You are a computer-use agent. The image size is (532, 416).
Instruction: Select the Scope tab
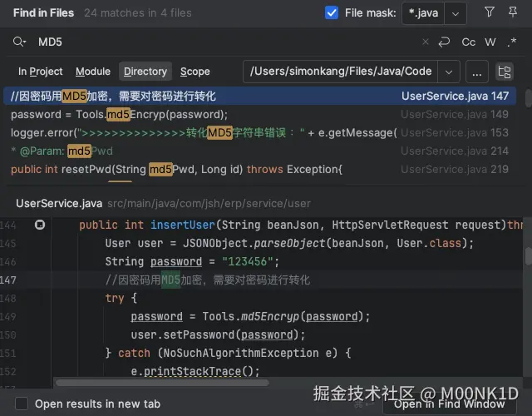pyautogui.click(x=195, y=72)
